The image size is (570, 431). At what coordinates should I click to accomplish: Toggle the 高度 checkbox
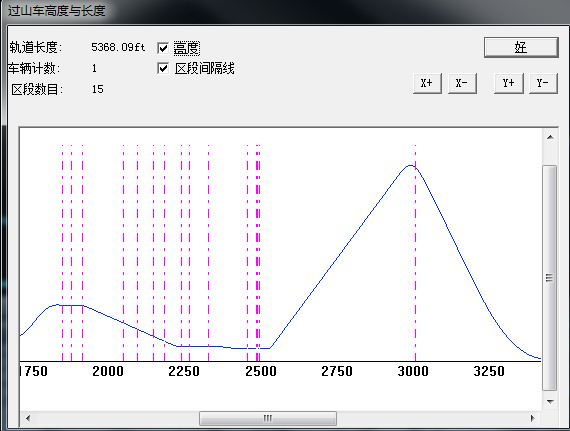[163, 48]
